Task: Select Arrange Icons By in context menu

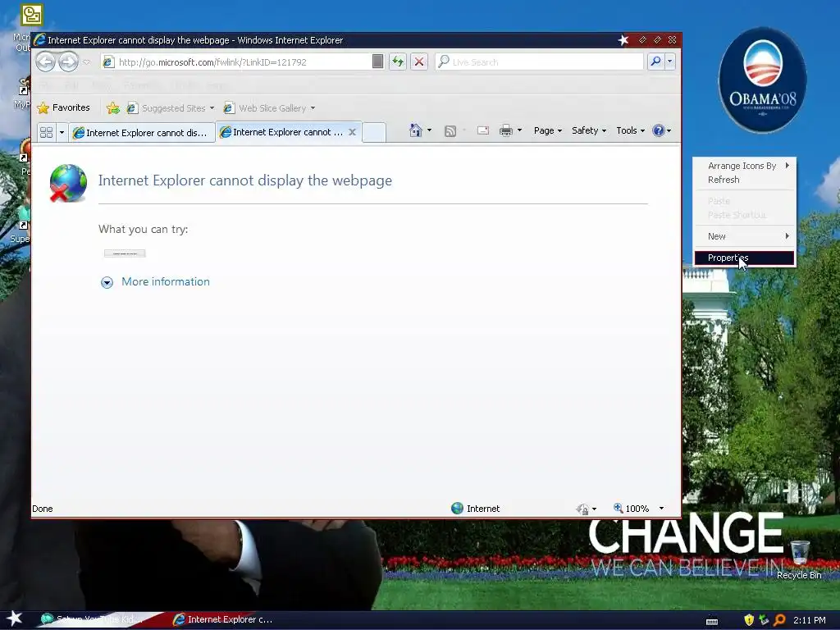Action: click(x=744, y=166)
